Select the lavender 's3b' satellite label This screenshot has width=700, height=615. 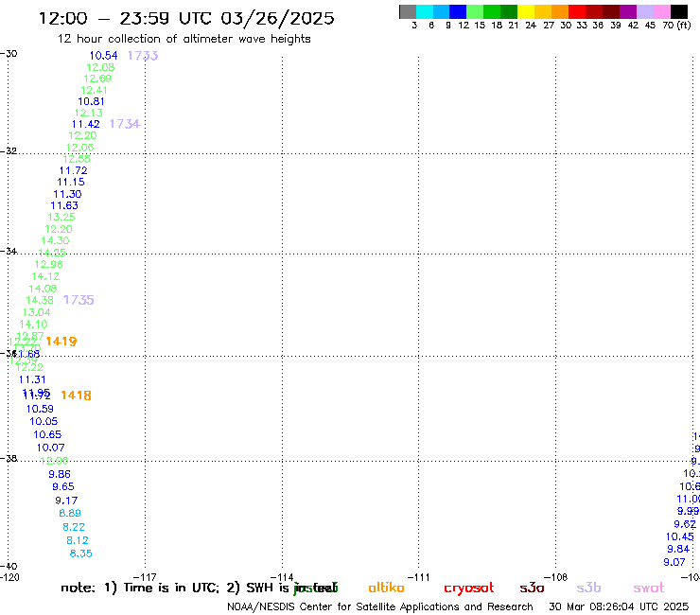tap(588, 589)
